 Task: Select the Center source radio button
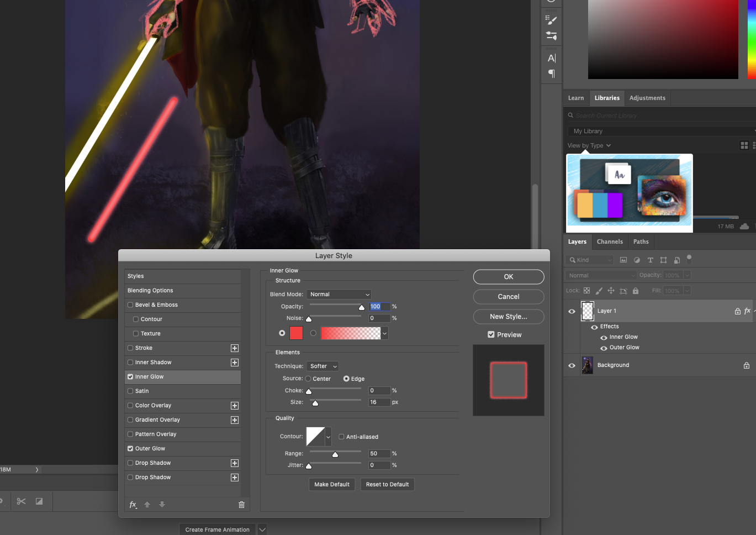tap(308, 379)
